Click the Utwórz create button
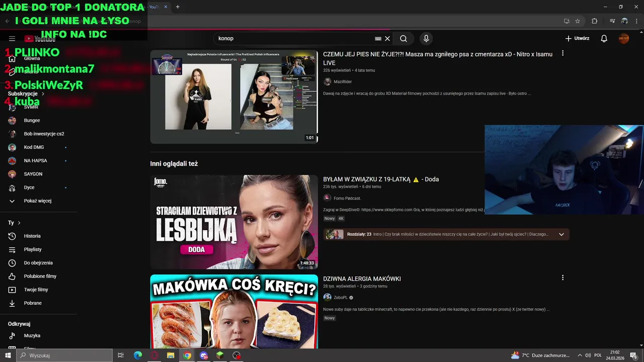This screenshot has width=644, height=362. click(577, 38)
